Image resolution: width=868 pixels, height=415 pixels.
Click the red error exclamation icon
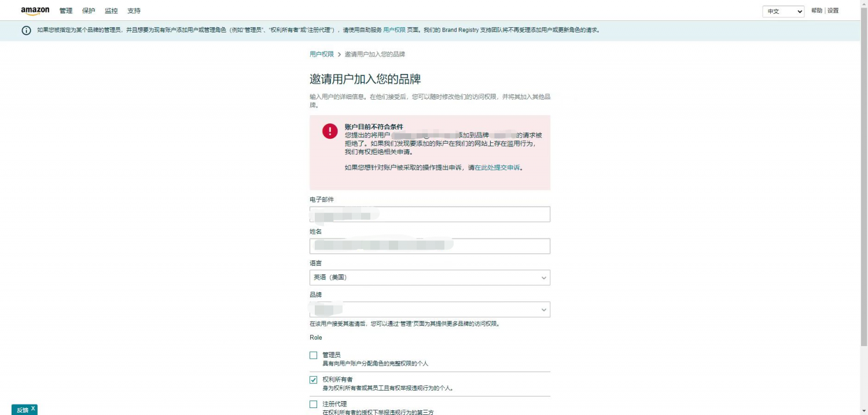tap(330, 131)
